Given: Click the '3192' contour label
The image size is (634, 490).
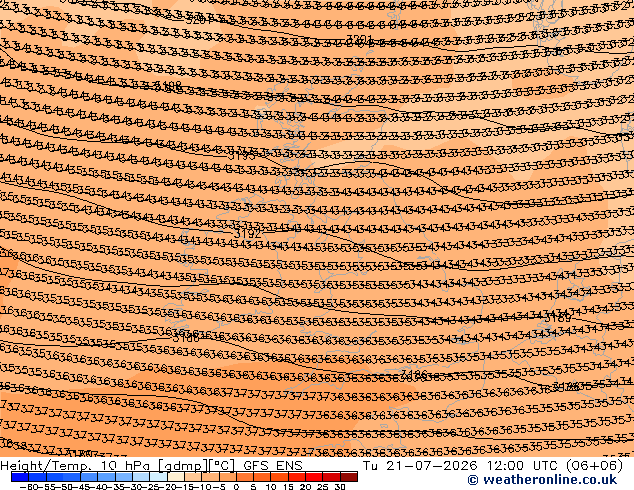Looking at the screenshot, I should coord(248,234).
